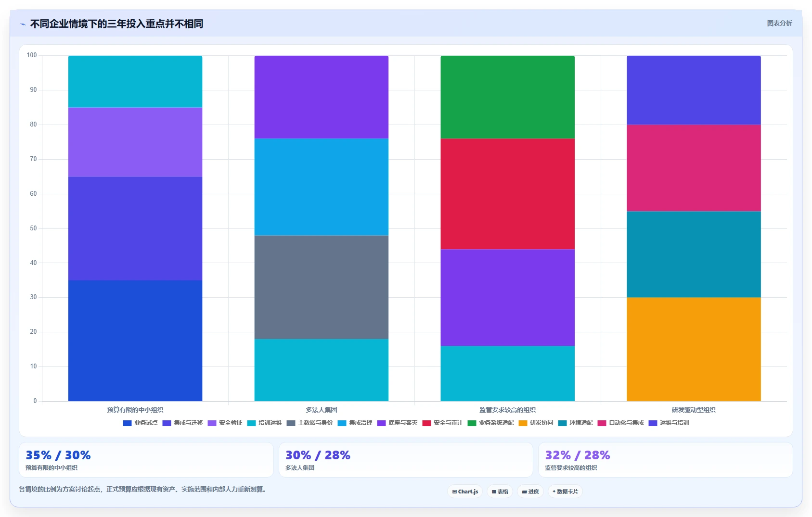The width and height of the screenshot is (812, 517).
Task: Select the 30% / 28% stat card
Action: [406, 460]
